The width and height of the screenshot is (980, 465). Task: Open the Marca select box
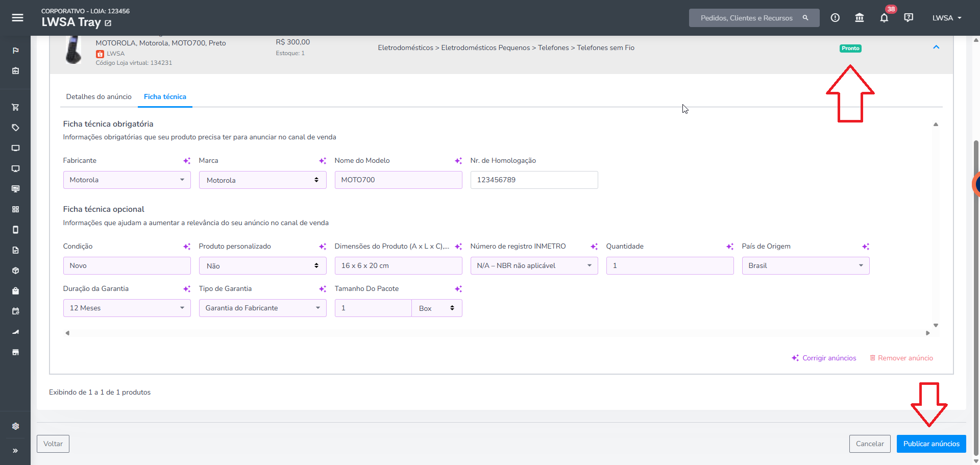[262, 180]
